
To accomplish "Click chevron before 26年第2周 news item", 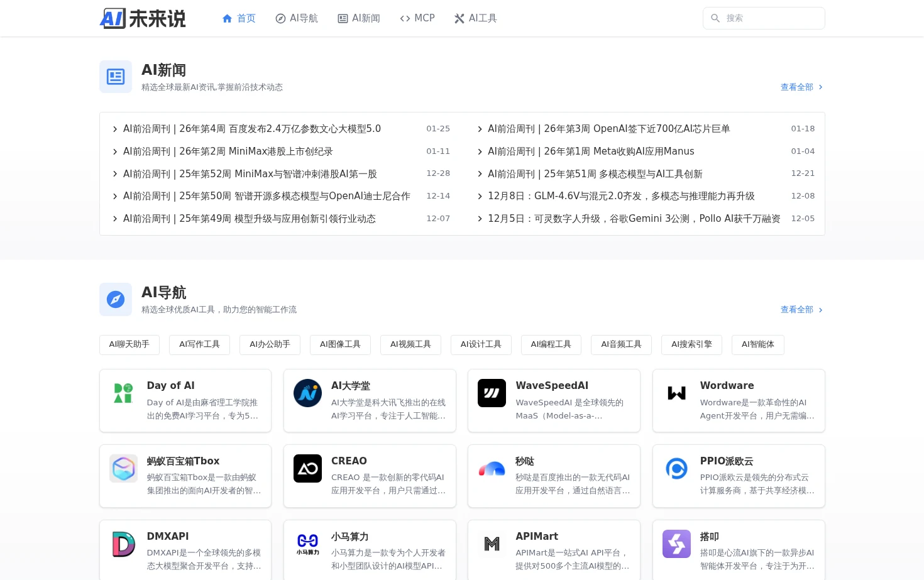I will pyautogui.click(x=115, y=152).
